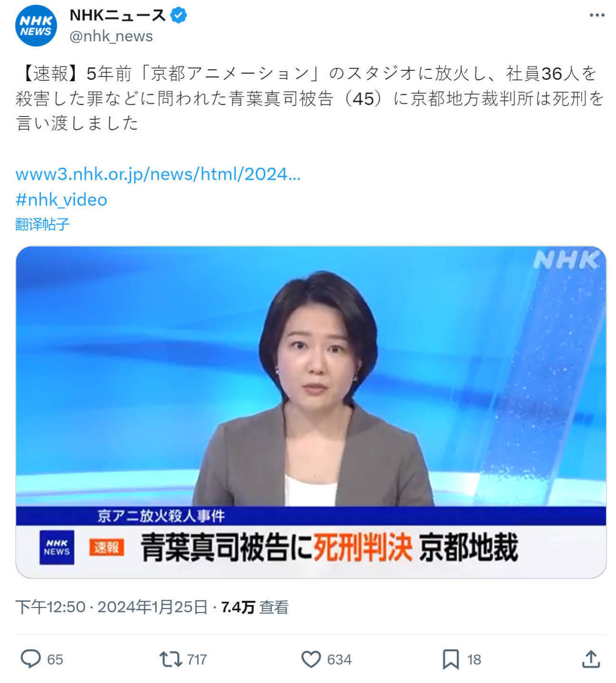
Task: Open the three-dot more options menu
Action: (x=597, y=15)
